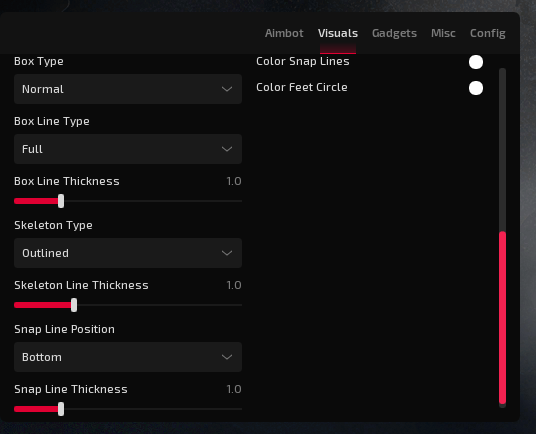
Task: Select the Visuals tab
Action: click(338, 33)
